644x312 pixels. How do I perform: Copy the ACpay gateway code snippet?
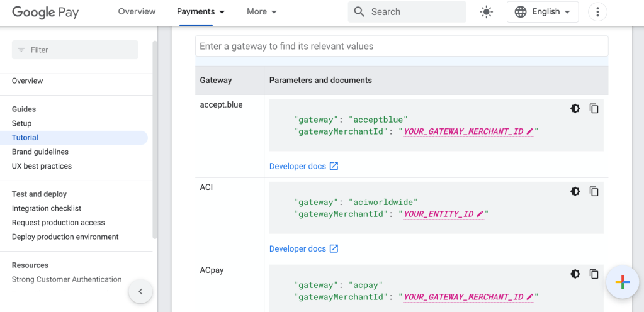pos(594,274)
